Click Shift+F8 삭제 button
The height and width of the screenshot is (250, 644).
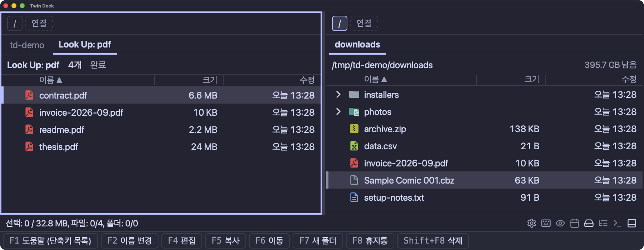pyautogui.click(x=433, y=241)
